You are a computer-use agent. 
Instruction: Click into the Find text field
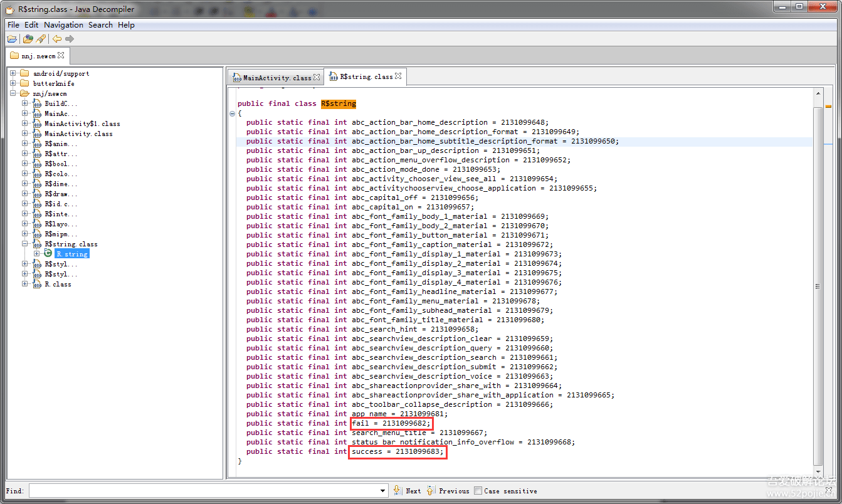click(204, 490)
